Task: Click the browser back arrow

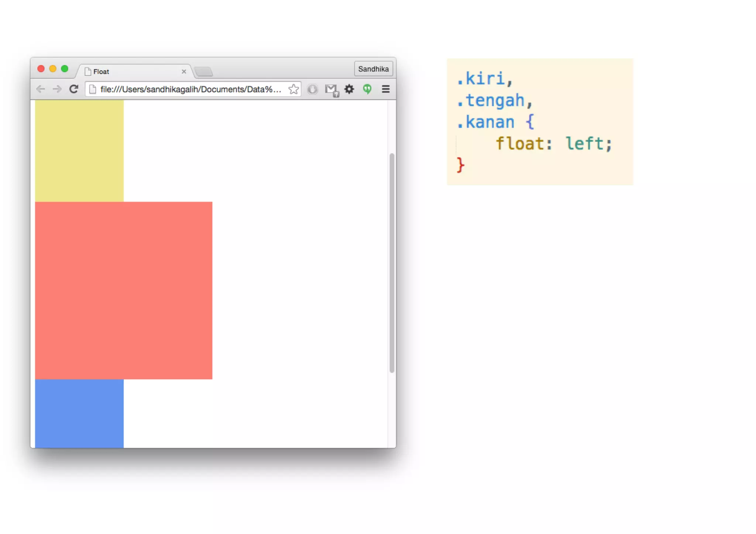Action: (41, 89)
